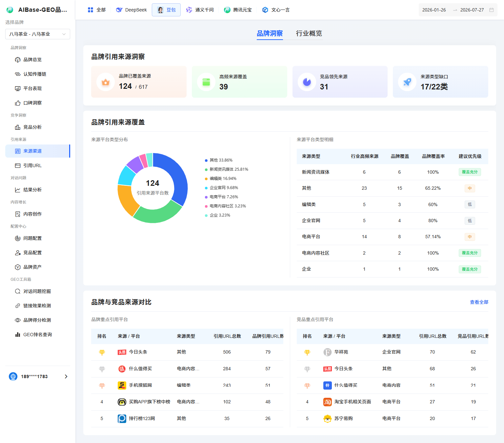Toggle the 企业官网 9.68% legend item
Image resolution: width=504 pixels, height=443 pixels.
tap(221, 188)
